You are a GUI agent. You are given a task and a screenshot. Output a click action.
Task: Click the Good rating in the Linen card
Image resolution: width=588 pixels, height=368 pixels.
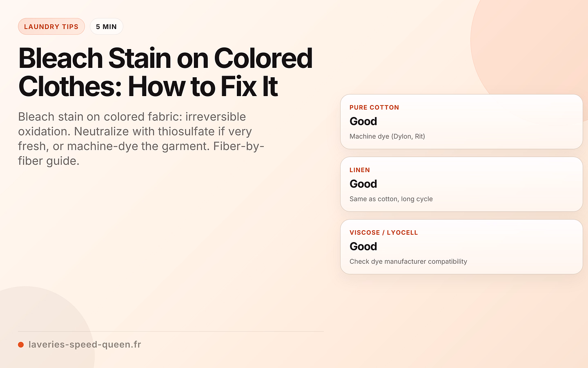coord(363,184)
